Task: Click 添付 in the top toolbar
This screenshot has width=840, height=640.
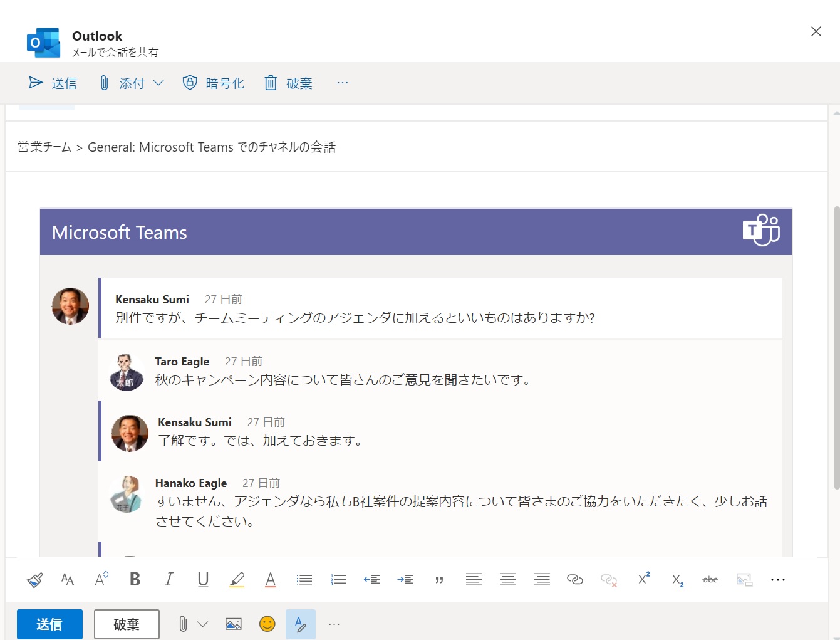Action: tap(123, 83)
